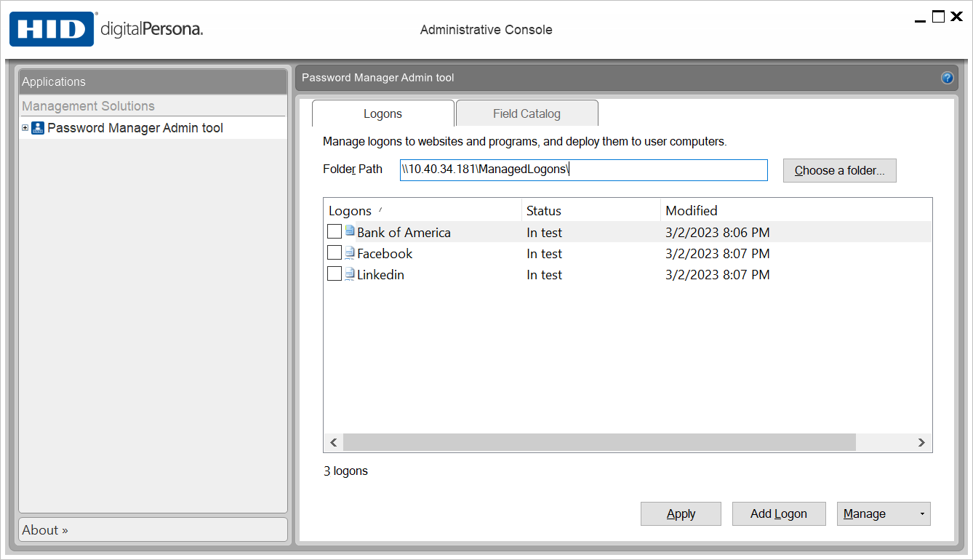Click the Facebook logon document icon
The width and height of the screenshot is (973, 560).
point(350,253)
